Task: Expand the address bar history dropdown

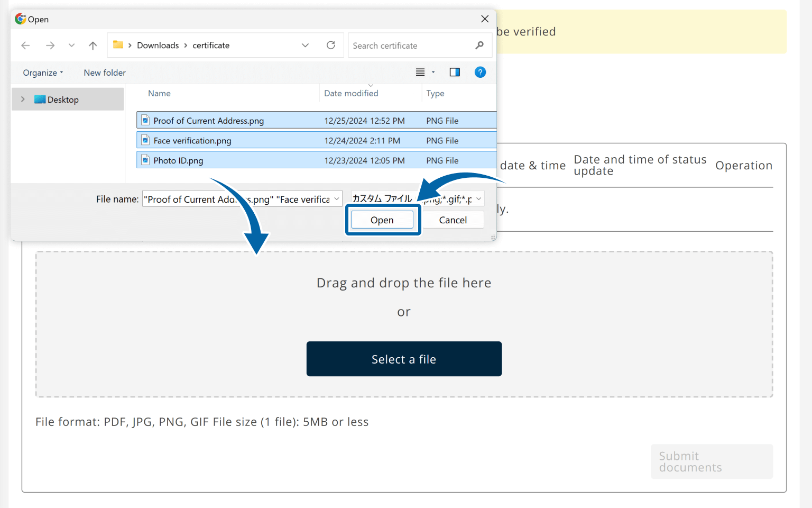Action: click(305, 46)
